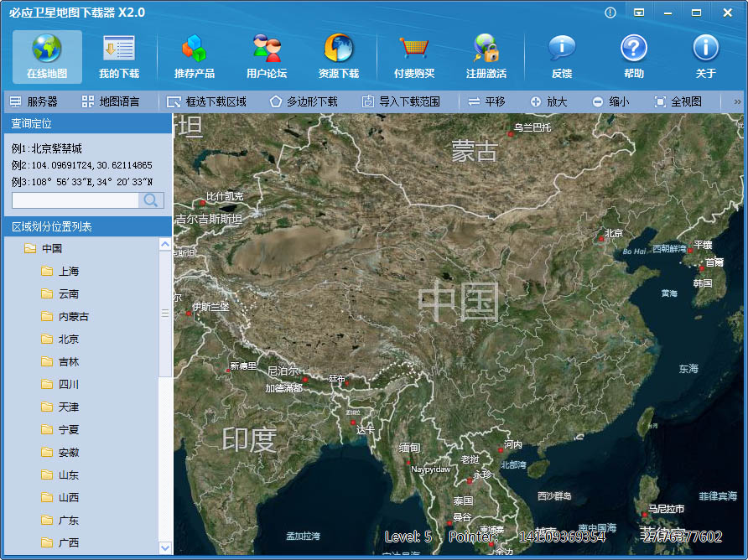
Task: Select the 资源下载 globe icon
Action: [339, 49]
